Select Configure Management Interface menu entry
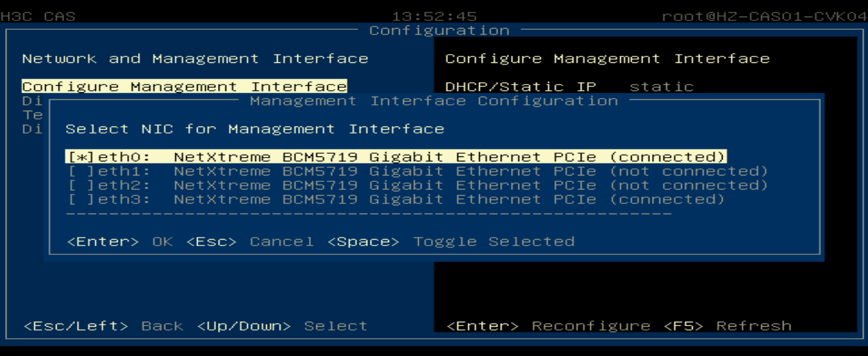Image resolution: width=868 pixels, height=356 pixels. (184, 86)
